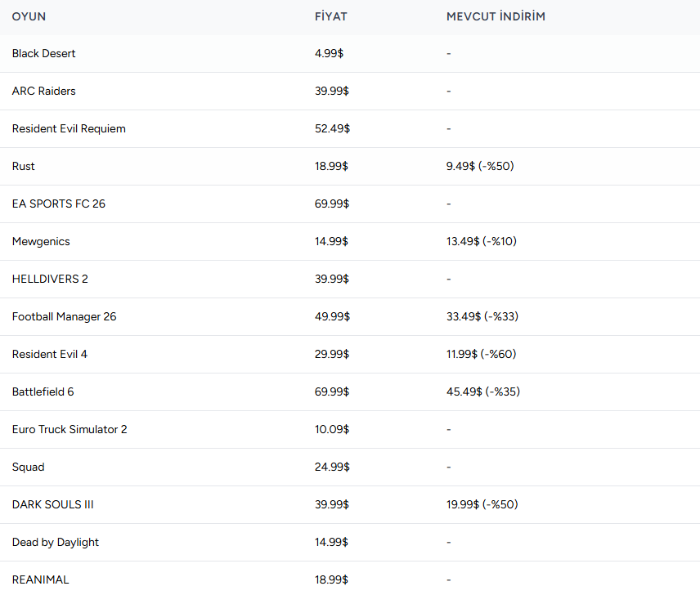
Task: Select the 24.99$ price
Action: 332,467
